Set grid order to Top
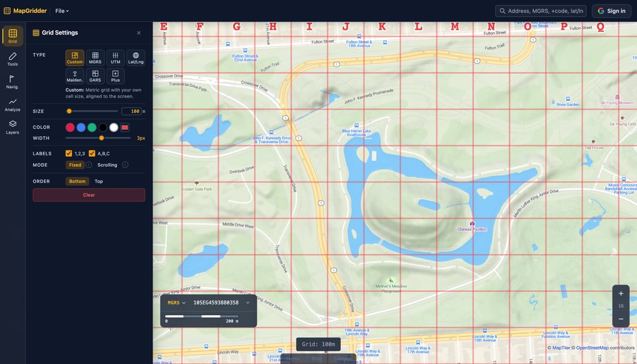The width and height of the screenshot is (637, 364). click(x=99, y=181)
